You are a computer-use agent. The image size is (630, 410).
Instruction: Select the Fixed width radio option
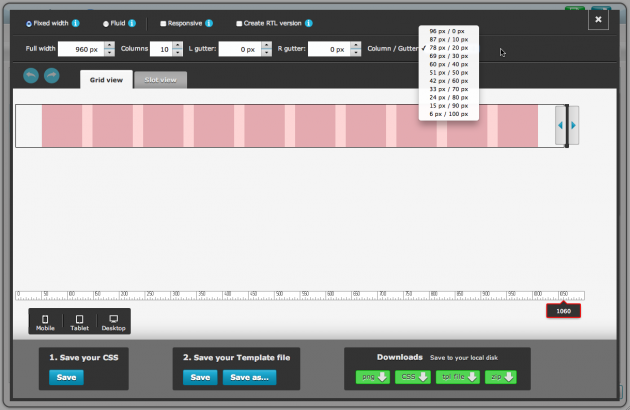coord(28,22)
